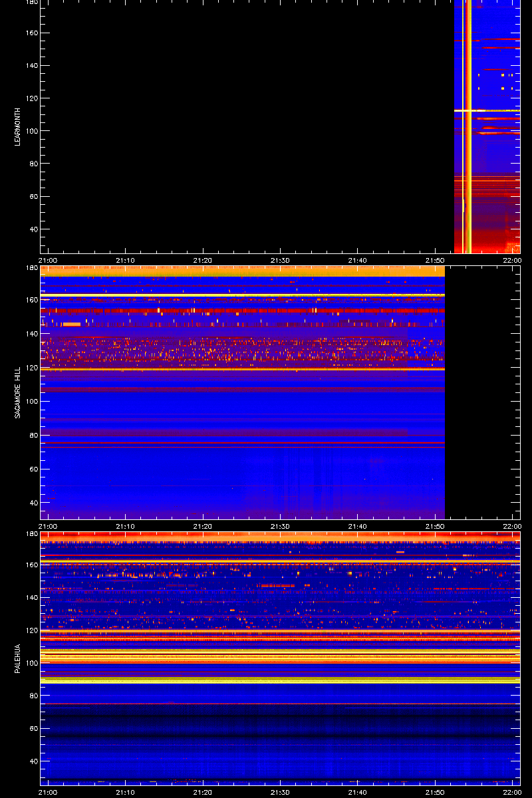The height and width of the screenshot is (798, 532).
Task: Select the 80 tick in Learmonth panel
Action: (x=35, y=164)
